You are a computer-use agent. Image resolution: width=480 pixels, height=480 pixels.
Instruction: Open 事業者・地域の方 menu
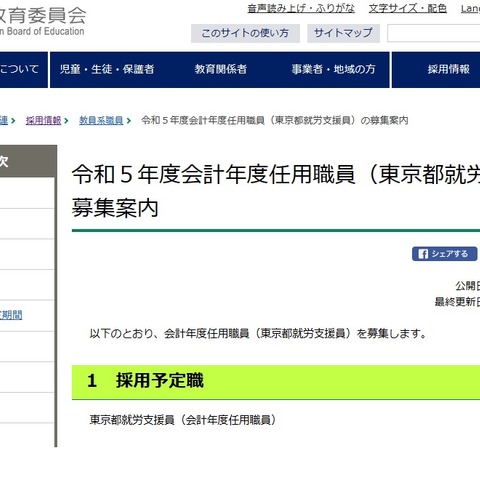(333, 70)
